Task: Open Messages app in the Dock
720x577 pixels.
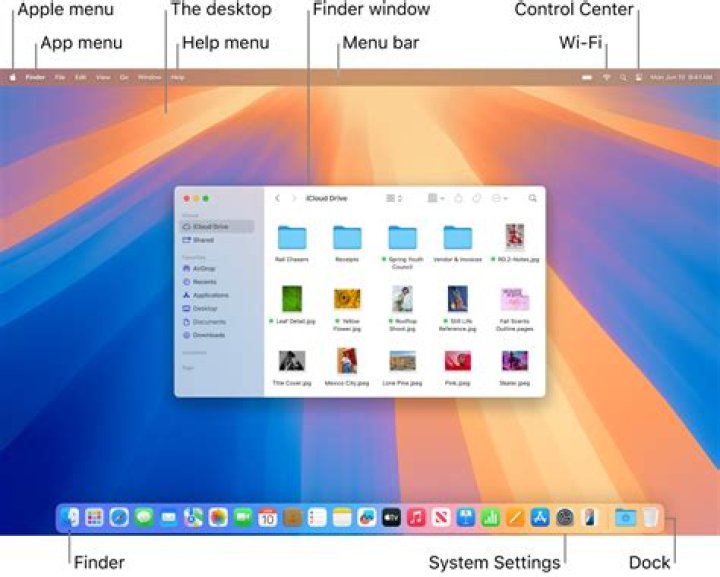Action: tap(144, 518)
